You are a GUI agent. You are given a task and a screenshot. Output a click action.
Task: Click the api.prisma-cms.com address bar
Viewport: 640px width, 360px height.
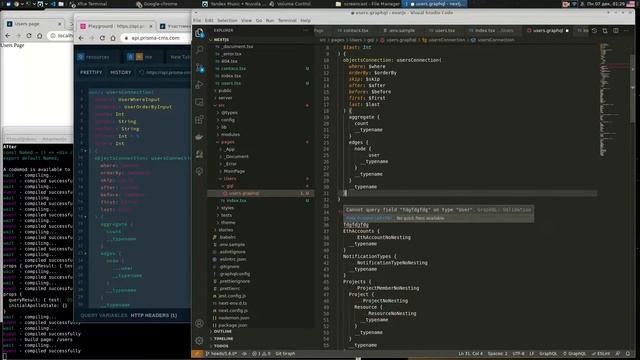pos(156,38)
